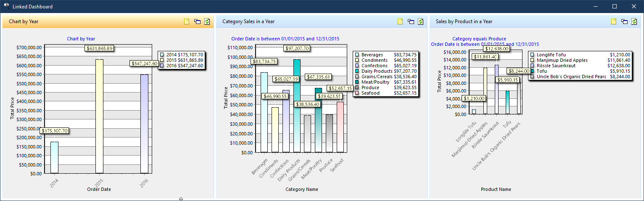Click the window restore icon in Sales by Product panel
The width and height of the screenshot is (644, 201).
click(624, 21)
